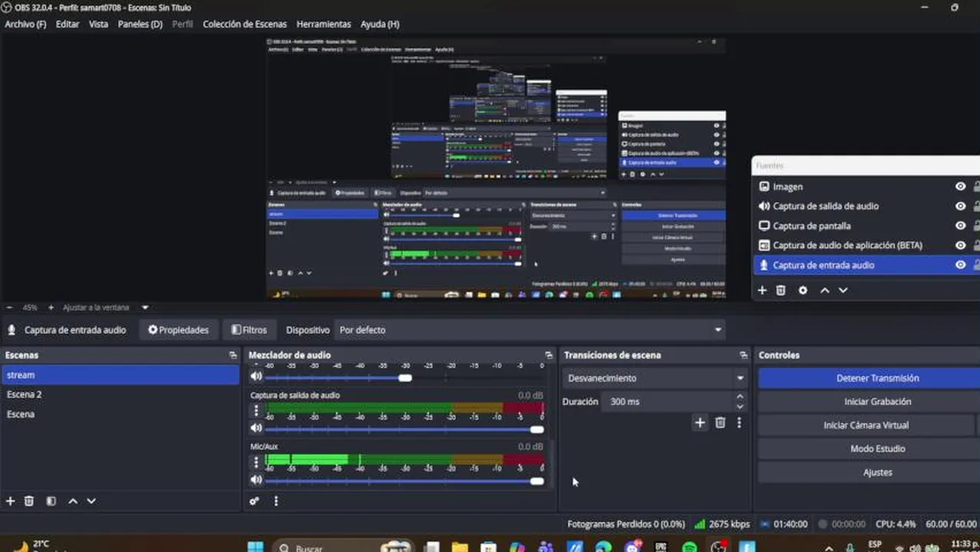Zoom in the preview with plus icon
The width and height of the screenshot is (980, 552).
tap(51, 307)
